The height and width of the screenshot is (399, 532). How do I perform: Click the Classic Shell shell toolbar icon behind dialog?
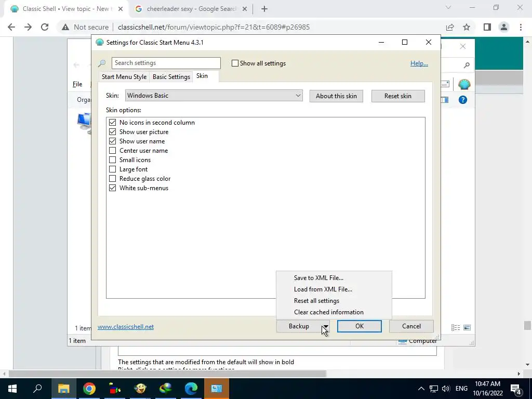click(464, 84)
